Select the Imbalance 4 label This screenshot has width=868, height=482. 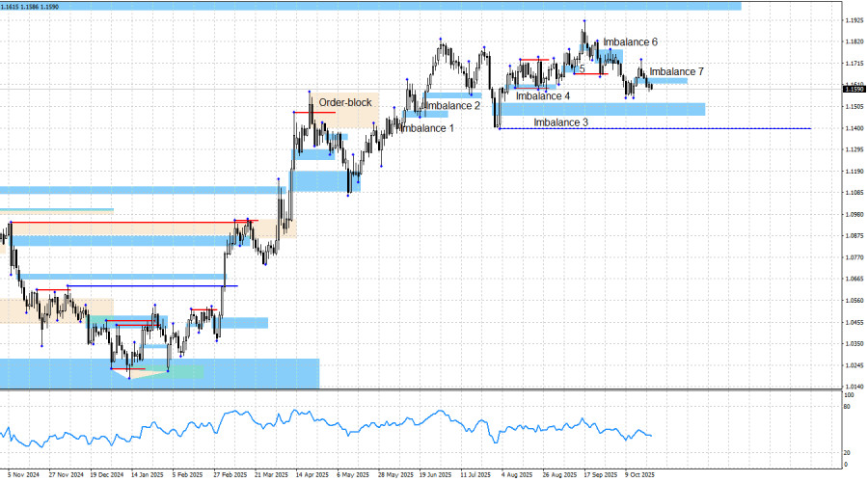[x=542, y=96]
